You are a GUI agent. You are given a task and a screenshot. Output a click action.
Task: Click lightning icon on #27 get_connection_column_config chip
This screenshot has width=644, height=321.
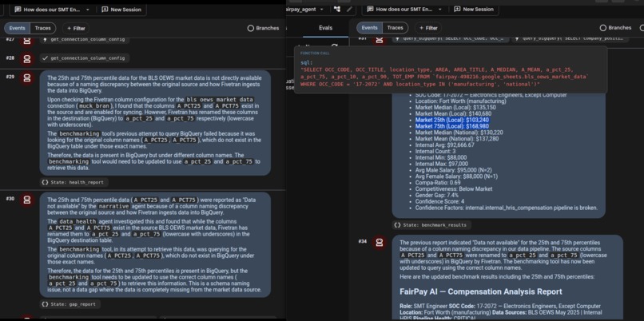click(46, 40)
